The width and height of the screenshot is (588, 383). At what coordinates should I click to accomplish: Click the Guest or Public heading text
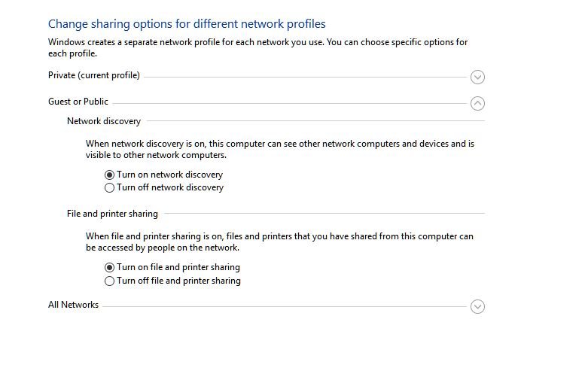pos(78,102)
